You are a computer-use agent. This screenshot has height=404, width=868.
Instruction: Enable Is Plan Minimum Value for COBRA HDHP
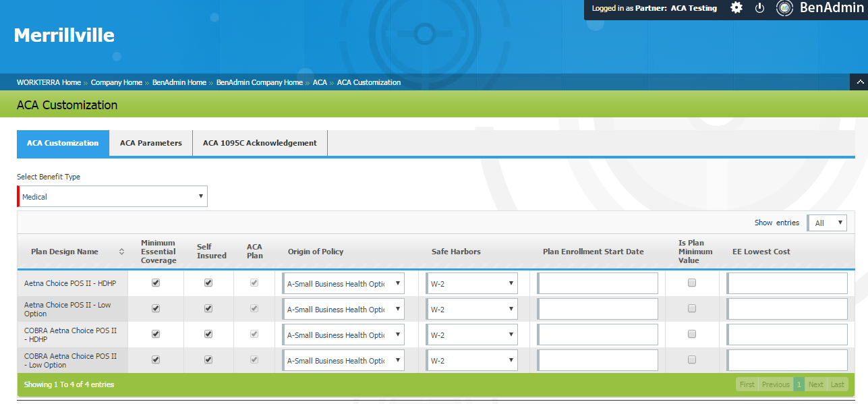(691, 335)
